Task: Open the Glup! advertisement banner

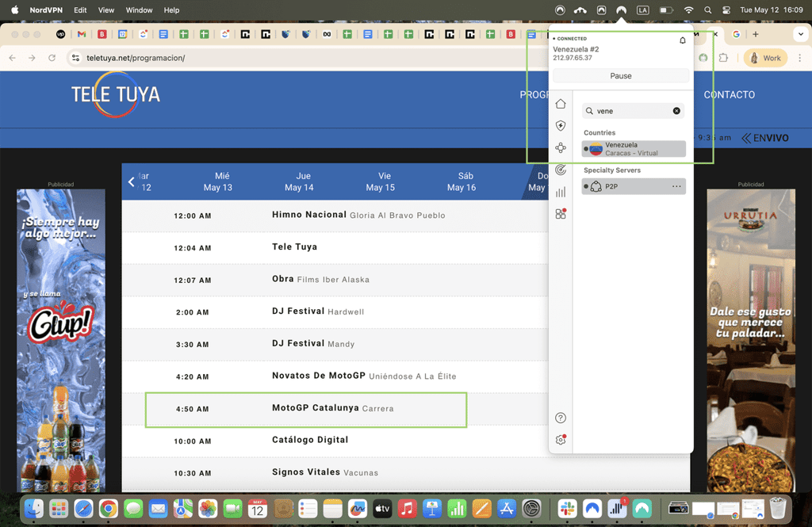Action: [x=61, y=340]
